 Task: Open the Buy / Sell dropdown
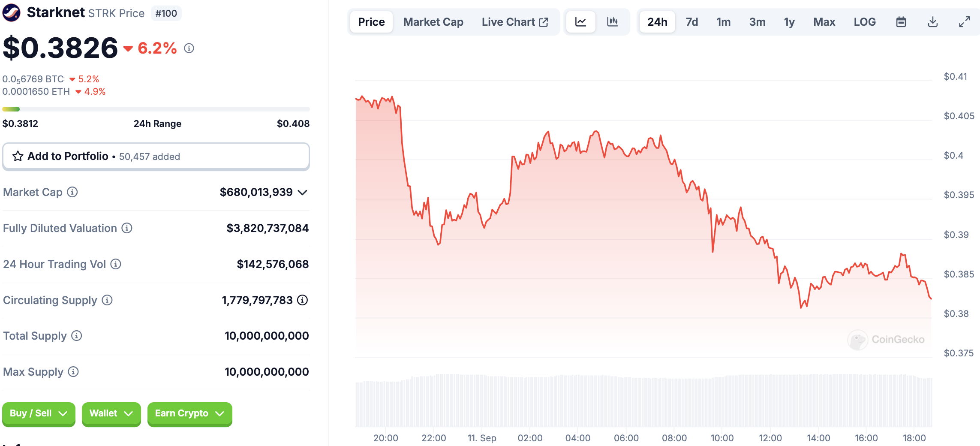[x=39, y=413]
